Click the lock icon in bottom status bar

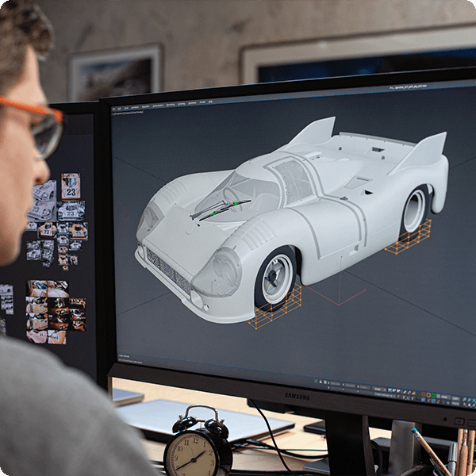(321, 382)
